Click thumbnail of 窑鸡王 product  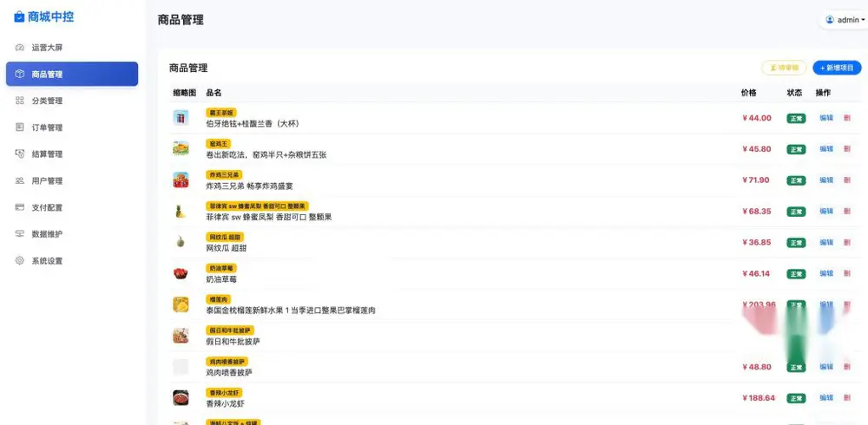click(x=181, y=148)
